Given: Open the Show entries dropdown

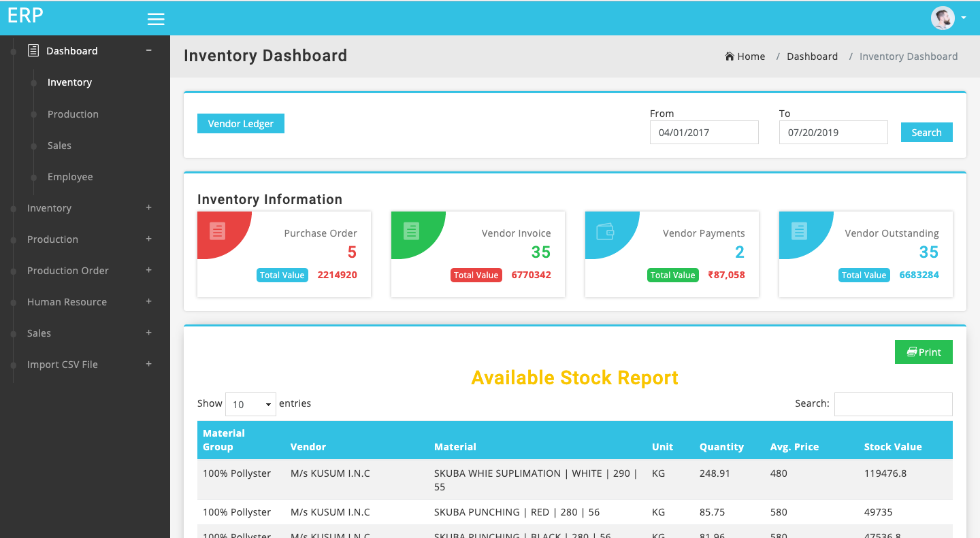Looking at the screenshot, I should coord(250,404).
